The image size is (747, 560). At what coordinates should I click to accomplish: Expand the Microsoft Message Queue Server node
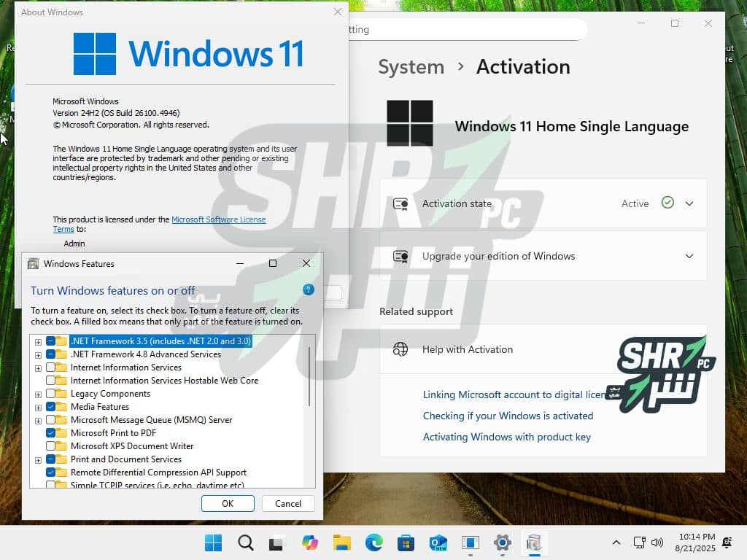tap(38, 421)
